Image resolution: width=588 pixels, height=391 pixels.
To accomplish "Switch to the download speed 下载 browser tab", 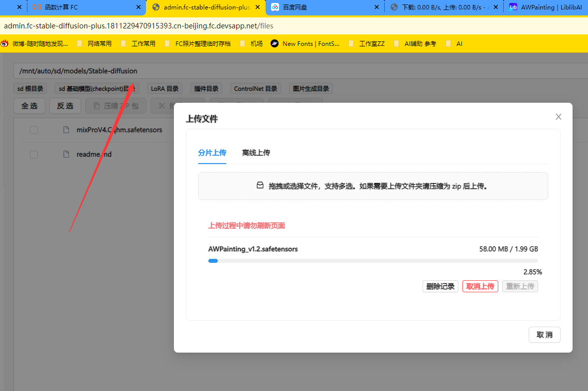I will click(x=445, y=7).
